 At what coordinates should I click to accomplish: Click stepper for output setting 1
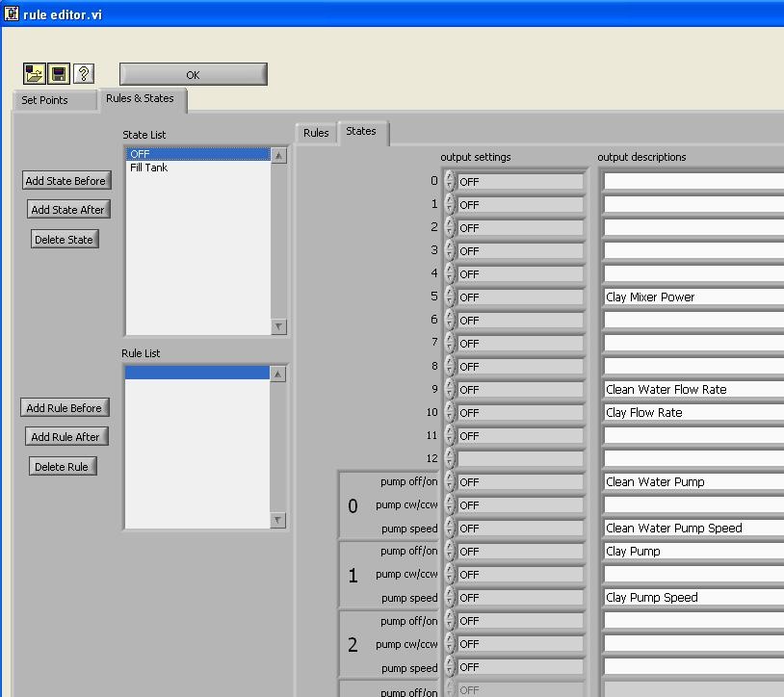pyautogui.click(x=450, y=204)
